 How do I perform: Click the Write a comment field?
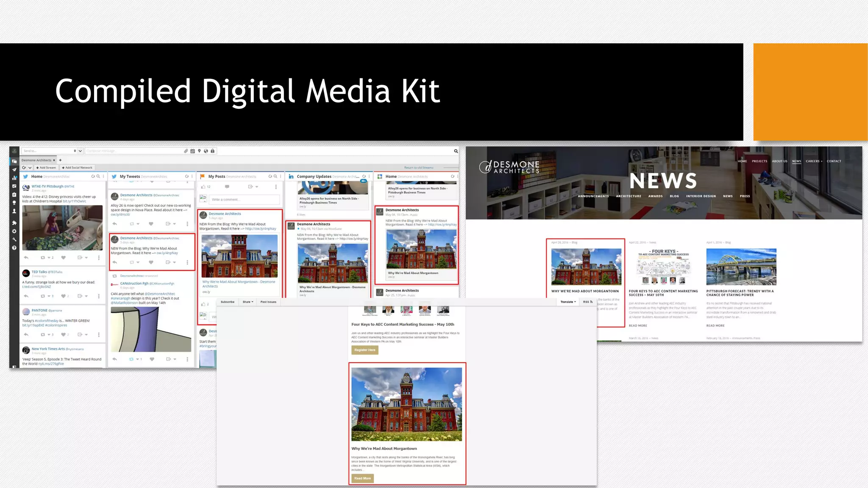[245, 200]
